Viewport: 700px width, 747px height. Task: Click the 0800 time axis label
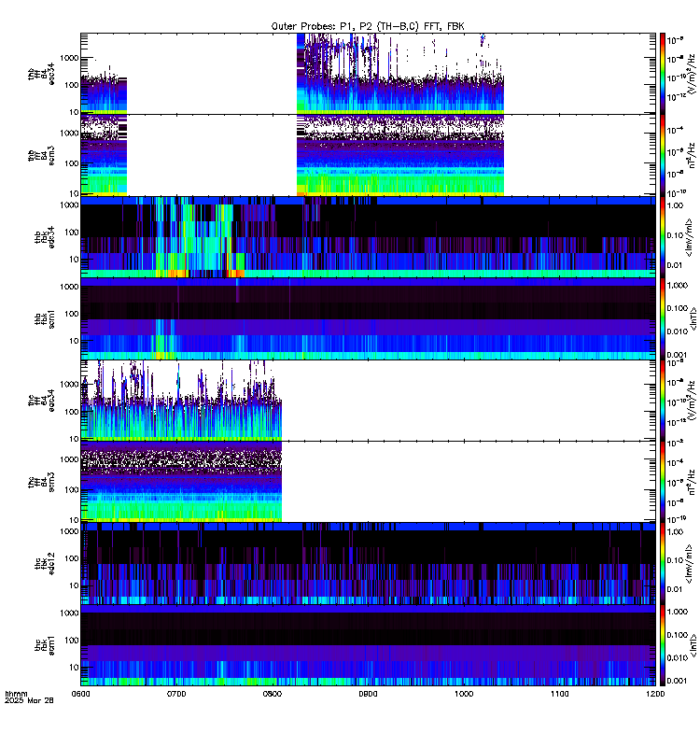click(272, 694)
